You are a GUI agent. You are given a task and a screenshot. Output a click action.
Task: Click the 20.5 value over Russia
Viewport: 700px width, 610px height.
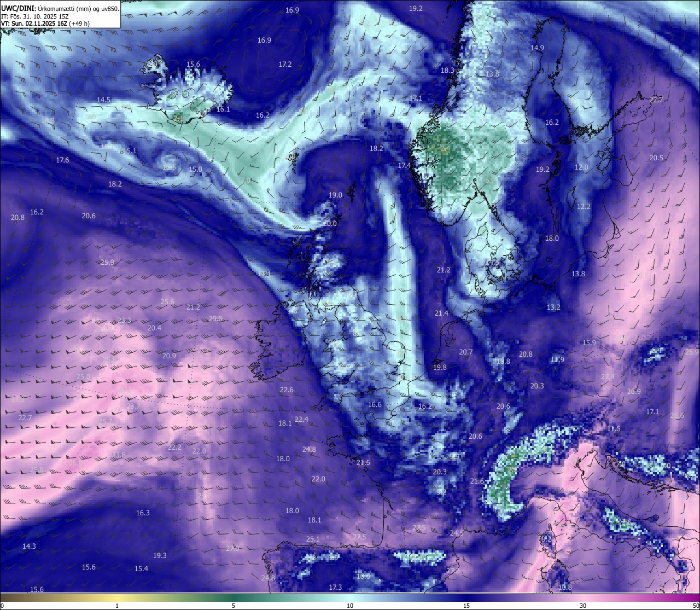pos(656,158)
